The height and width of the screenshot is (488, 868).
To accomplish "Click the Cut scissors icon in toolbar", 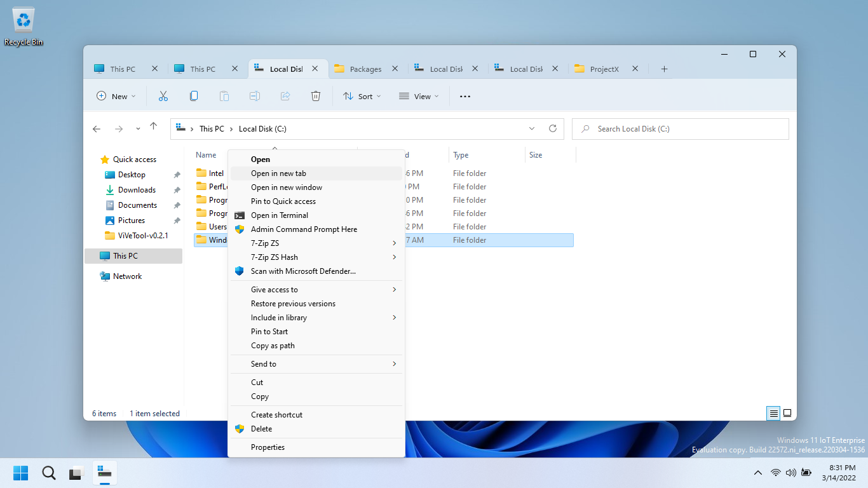I will (x=163, y=96).
